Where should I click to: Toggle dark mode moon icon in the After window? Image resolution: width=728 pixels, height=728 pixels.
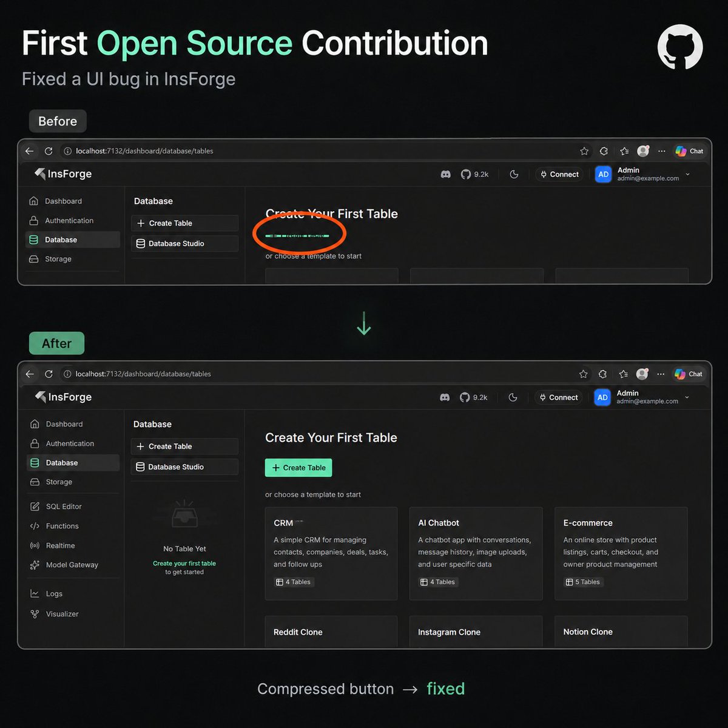513,397
